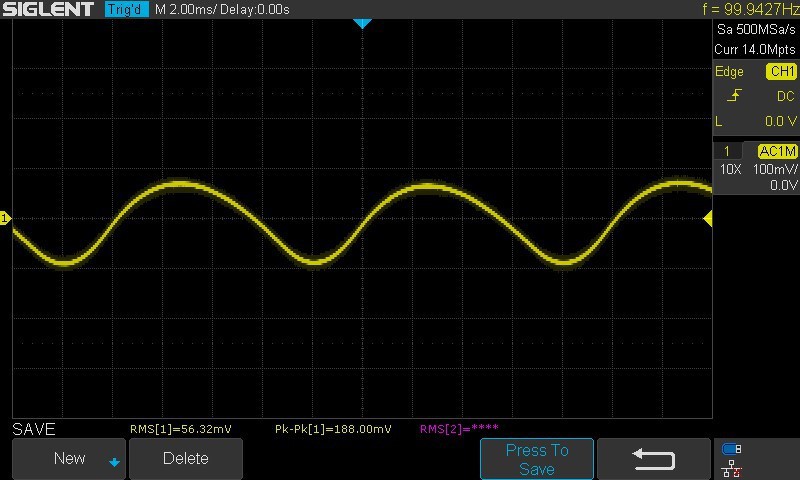Click the Curr 14.0Mpts memory depth text
800x480 pixels.
pyautogui.click(x=755, y=49)
